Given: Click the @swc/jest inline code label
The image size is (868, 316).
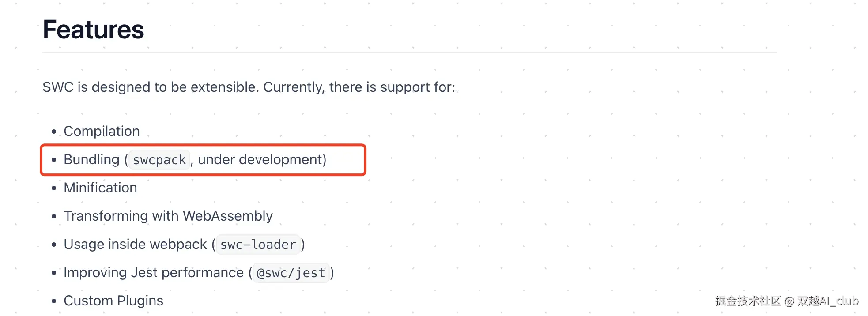Looking at the screenshot, I should (x=291, y=273).
